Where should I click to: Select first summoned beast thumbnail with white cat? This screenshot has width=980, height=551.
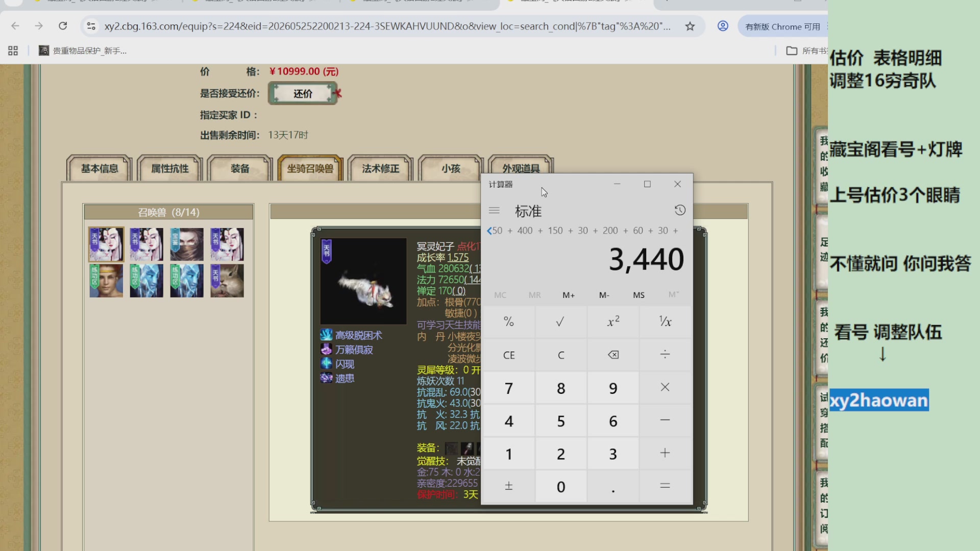106,244
